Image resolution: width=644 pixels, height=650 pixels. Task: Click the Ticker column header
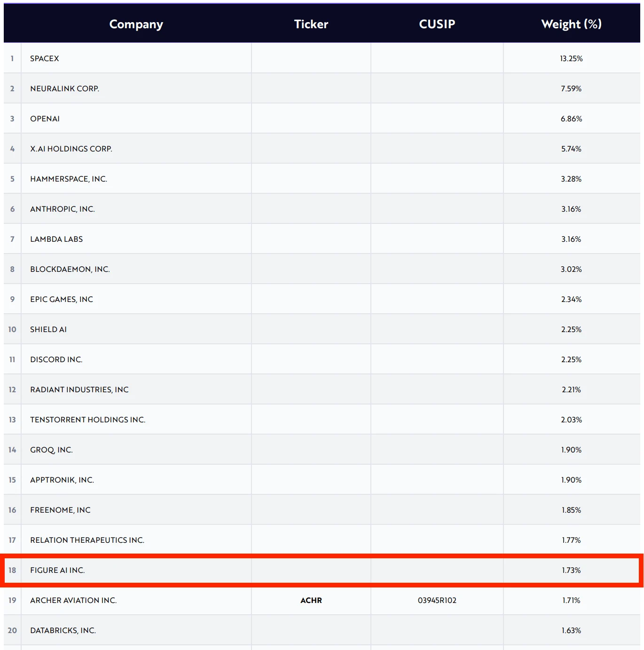[311, 24]
